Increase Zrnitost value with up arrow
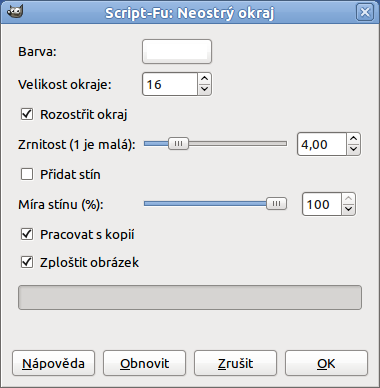Viewport: 380px width, 388px height. pyautogui.click(x=353, y=138)
